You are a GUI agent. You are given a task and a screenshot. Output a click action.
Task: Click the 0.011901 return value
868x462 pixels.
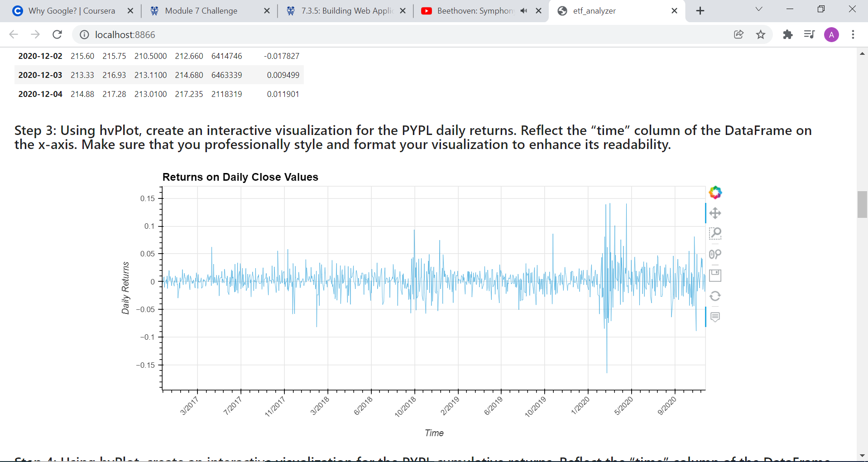click(x=283, y=94)
